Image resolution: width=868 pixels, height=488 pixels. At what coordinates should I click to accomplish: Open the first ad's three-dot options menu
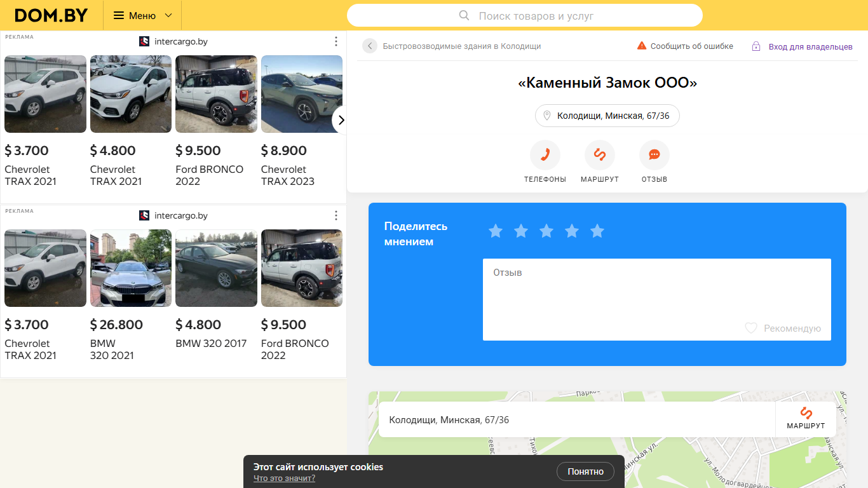(336, 41)
